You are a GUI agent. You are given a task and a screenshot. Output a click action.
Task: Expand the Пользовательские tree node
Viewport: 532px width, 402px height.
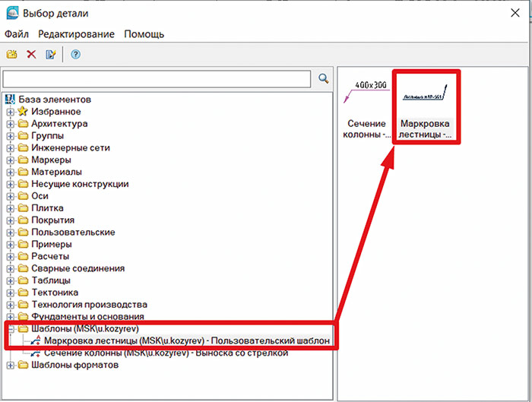(10, 233)
